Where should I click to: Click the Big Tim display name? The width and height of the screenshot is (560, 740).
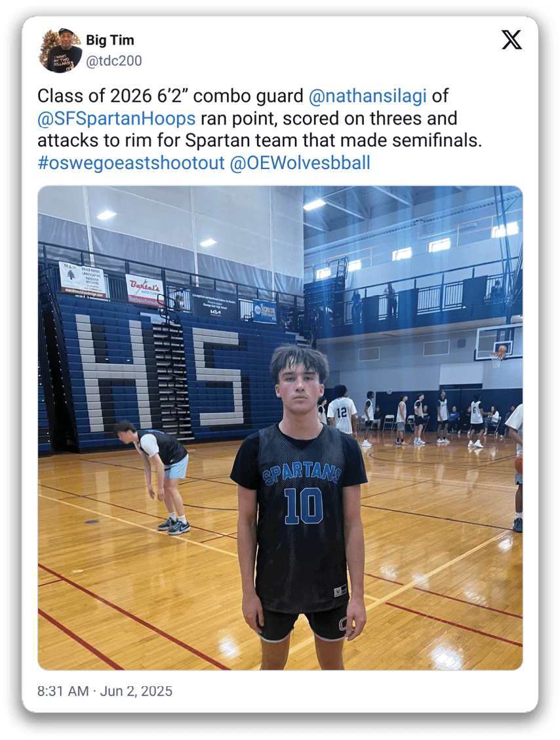(110, 41)
